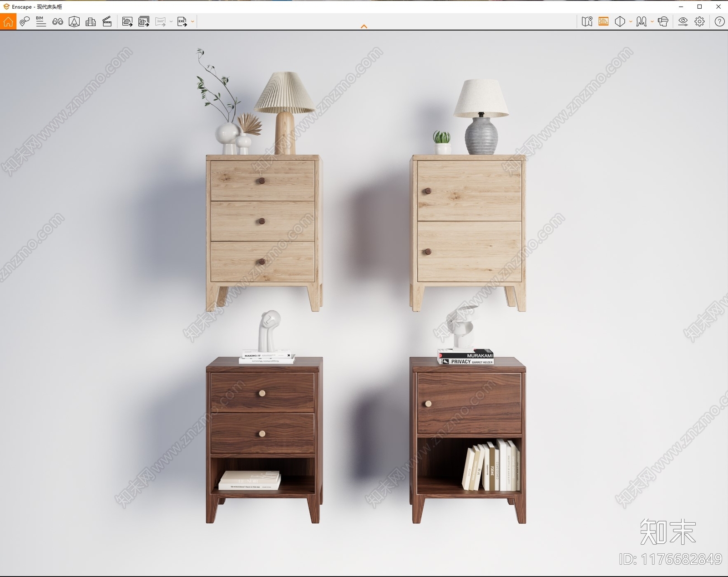The height and width of the screenshot is (577, 728).
Task: Enable the VR Headset mode
Action: point(663,21)
